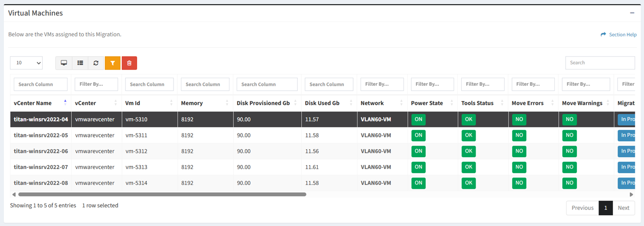Screen dimensions: 644x226
Task: Select the titan-winsrv2022-07 row name
Action: (41, 167)
